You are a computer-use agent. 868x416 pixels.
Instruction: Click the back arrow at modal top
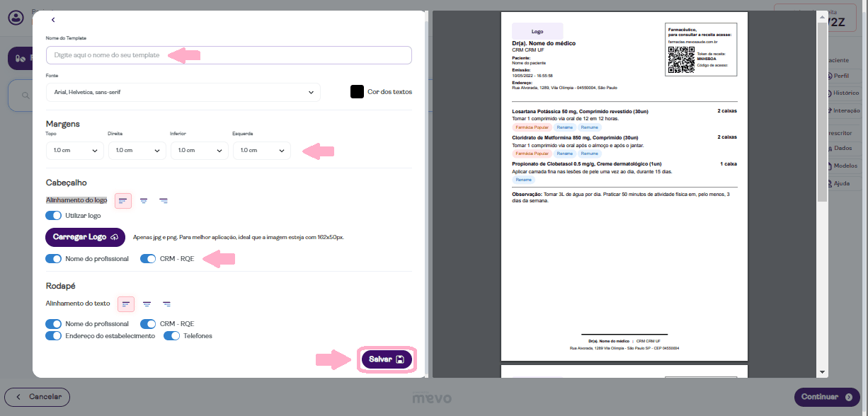tap(53, 20)
